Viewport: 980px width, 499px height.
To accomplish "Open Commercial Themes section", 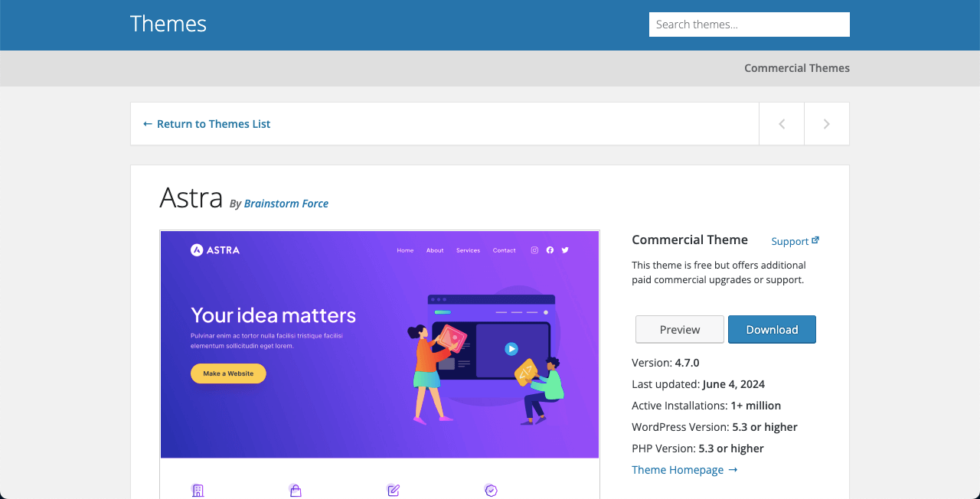I will (x=797, y=68).
